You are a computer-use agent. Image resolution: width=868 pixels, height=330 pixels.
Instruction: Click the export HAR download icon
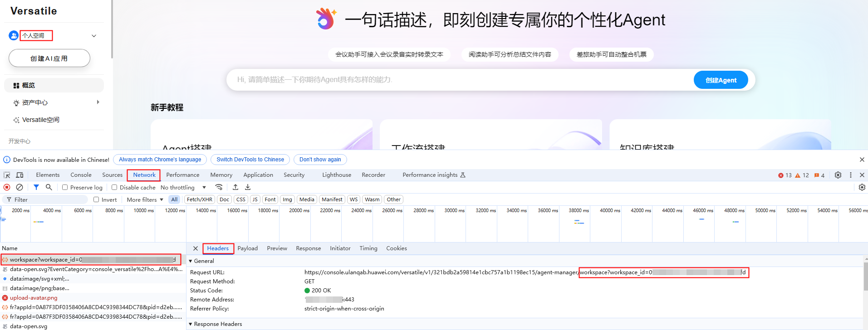pos(248,187)
